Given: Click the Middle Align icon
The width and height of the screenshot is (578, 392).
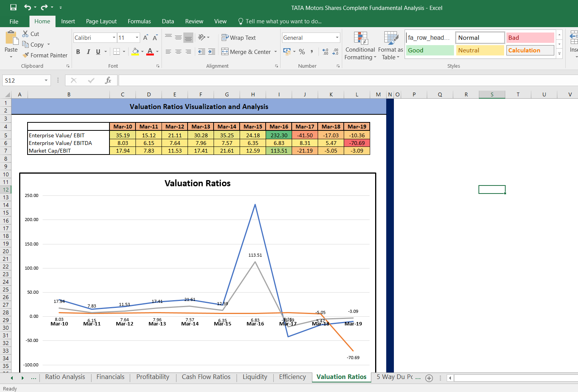Looking at the screenshot, I should tap(178, 37).
